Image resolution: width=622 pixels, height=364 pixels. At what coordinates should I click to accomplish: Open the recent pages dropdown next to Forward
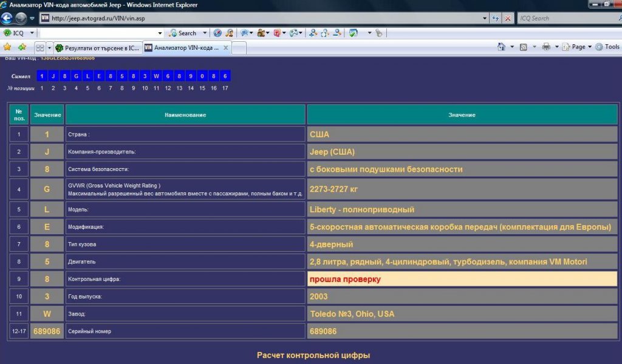point(32,18)
